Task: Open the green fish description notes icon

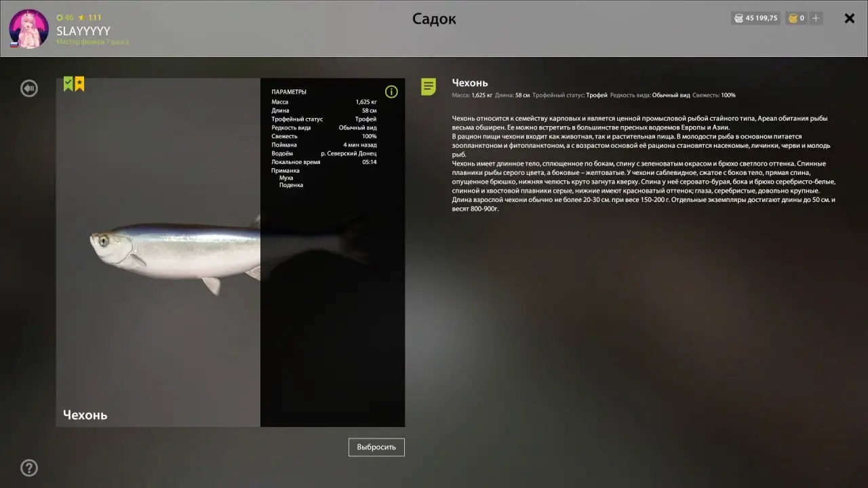Action: coord(429,87)
